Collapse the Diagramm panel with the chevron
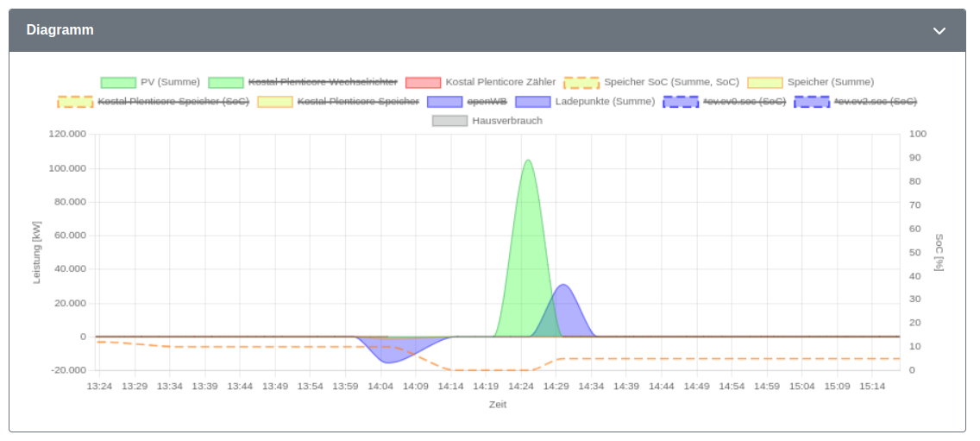 pos(939,31)
